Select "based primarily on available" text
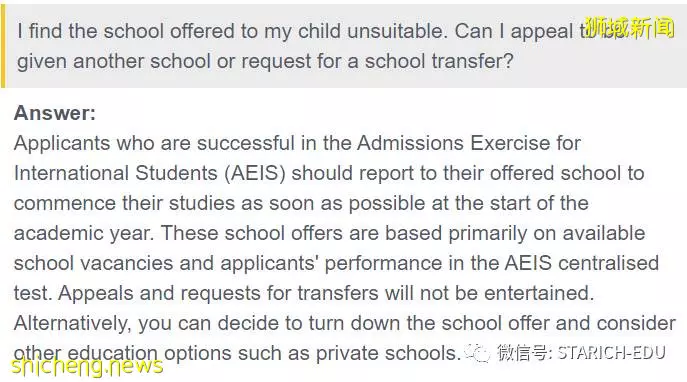The width and height of the screenshot is (687, 382). click(515, 233)
